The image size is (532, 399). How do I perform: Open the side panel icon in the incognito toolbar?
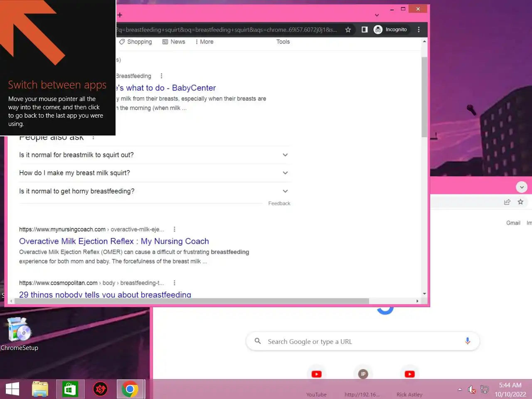tap(365, 30)
